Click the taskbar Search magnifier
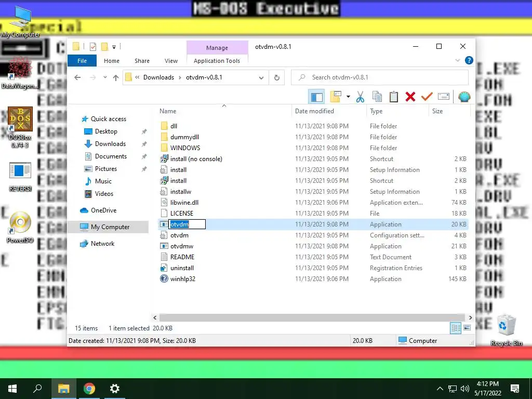Viewport: 532px width, 399px height. (37, 389)
